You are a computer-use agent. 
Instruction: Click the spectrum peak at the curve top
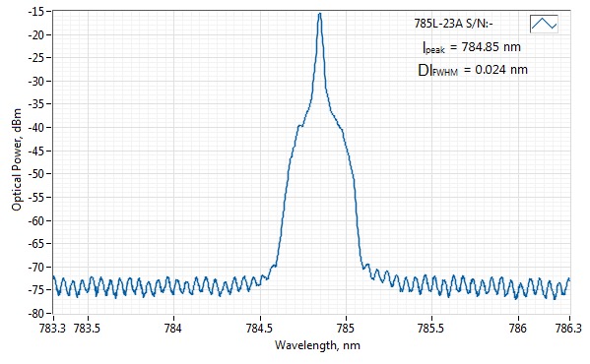(x=319, y=15)
